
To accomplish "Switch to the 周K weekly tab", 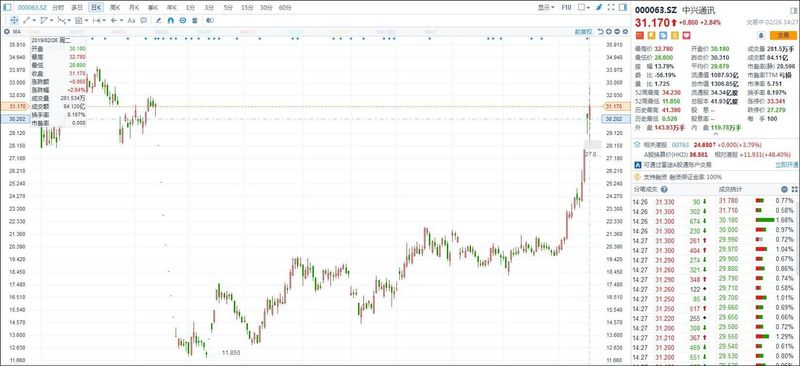I will [x=115, y=8].
